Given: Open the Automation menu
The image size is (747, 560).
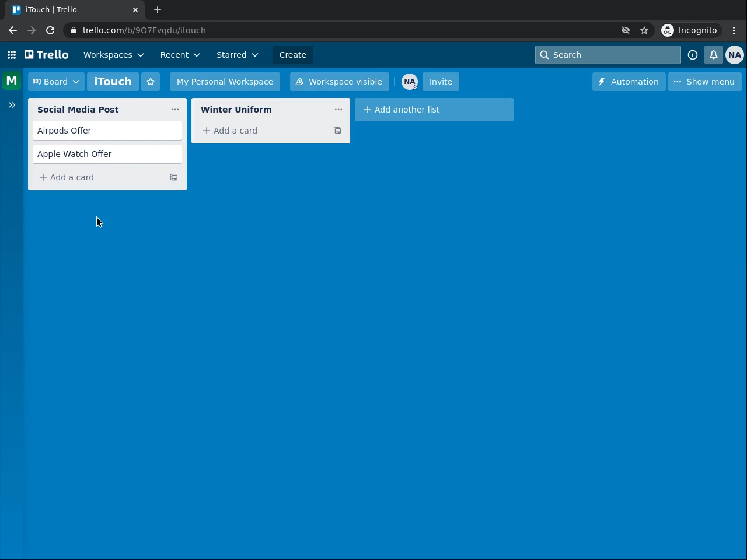Looking at the screenshot, I should click(629, 82).
